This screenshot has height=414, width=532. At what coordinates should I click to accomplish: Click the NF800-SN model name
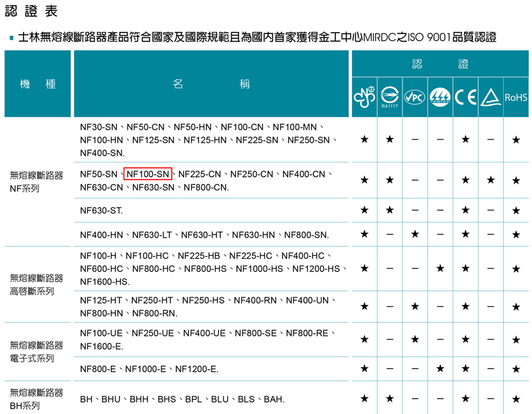pos(306,235)
